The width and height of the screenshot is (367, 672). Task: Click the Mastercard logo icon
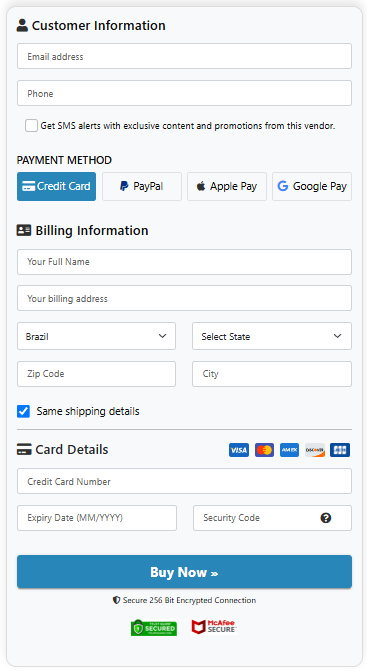tap(264, 450)
